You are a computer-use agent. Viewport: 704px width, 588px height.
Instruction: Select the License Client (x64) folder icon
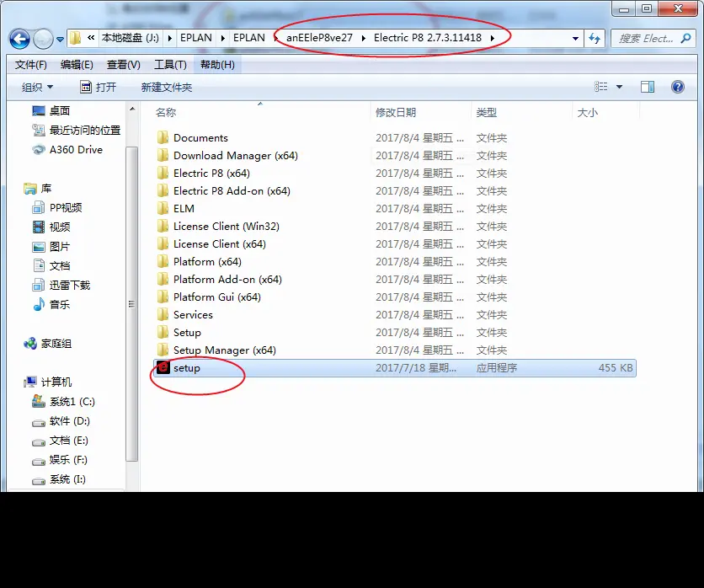pos(163,244)
